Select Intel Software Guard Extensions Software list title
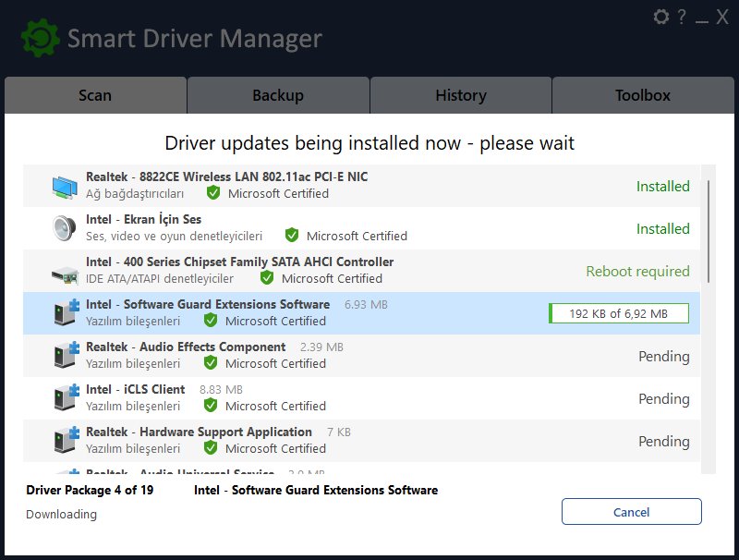 (208, 305)
